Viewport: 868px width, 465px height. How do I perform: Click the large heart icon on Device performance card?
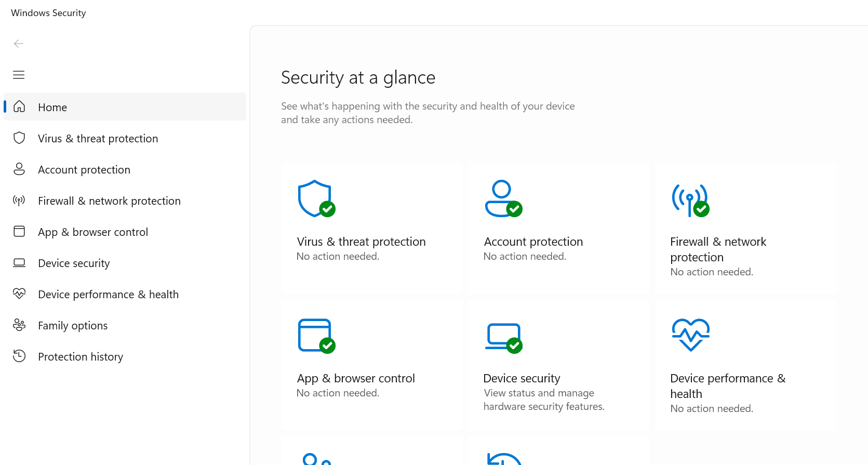(x=690, y=335)
